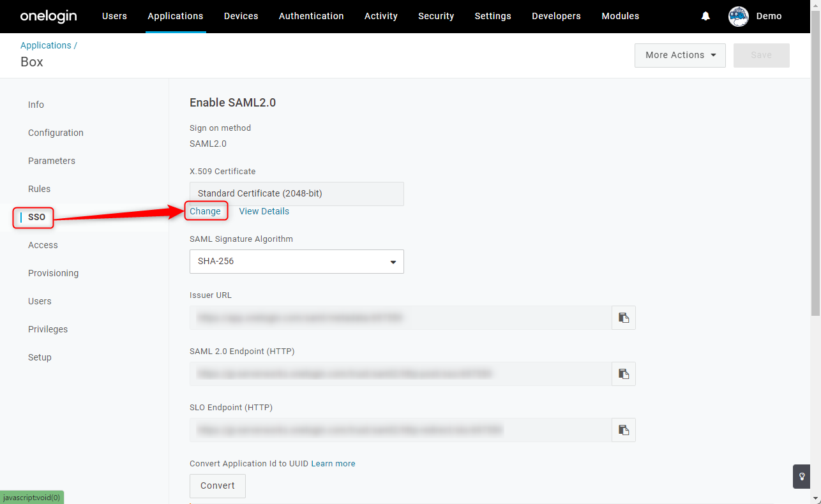Open the Users top menu
The height and width of the screenshot is (504, 821).
coord(114,17)
